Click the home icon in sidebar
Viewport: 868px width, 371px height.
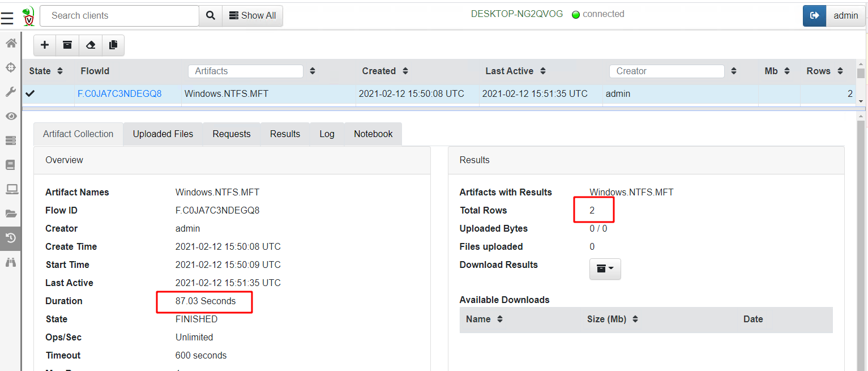[11, 43]
